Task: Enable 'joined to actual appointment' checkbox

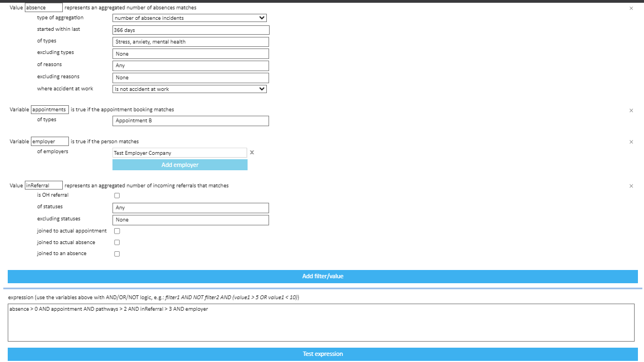Action: tap(117, 231)
